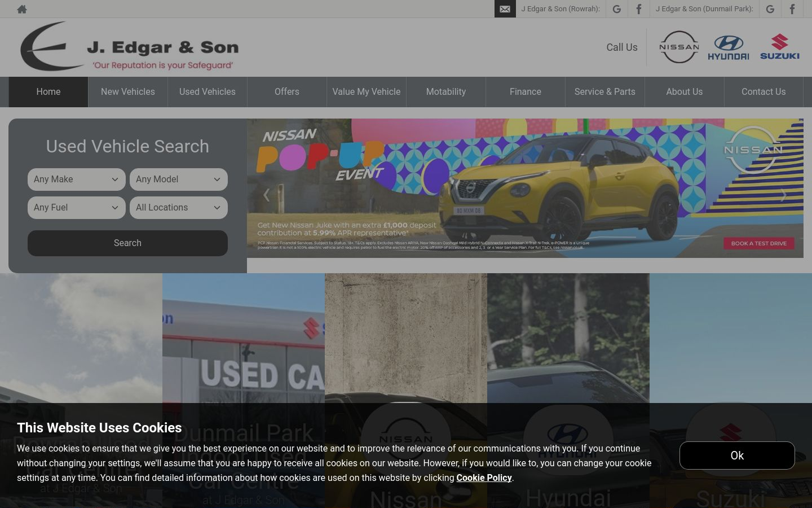
Task: Show next banner slide arrow
Action: [x=783, y=195]
